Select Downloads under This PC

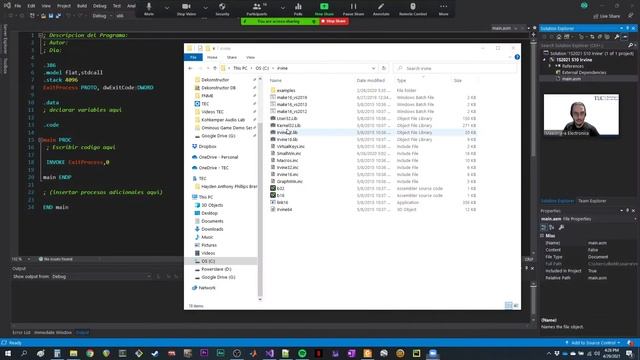(212, 229)
